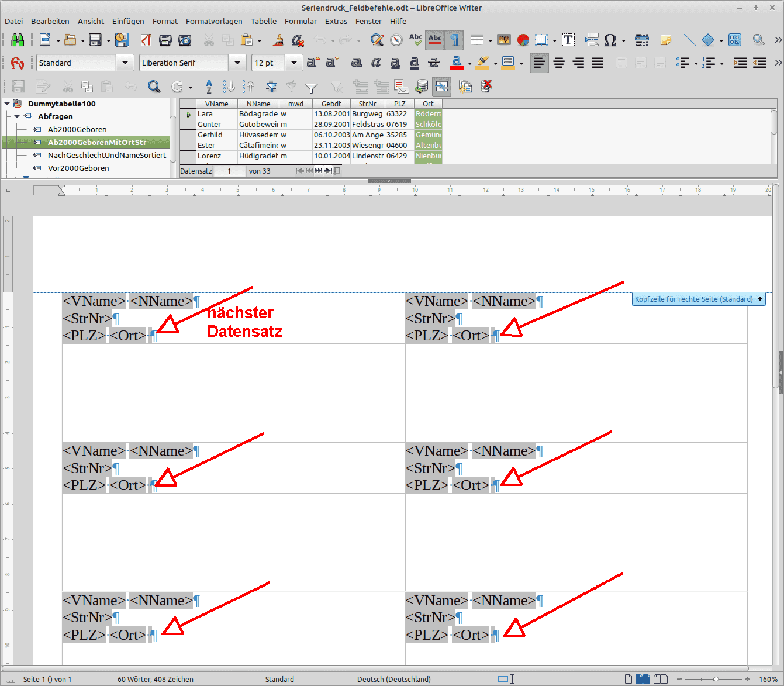Select query Ab2000Geboren in the tree
This screenshot has height=686, width=784.
[77, 129]
